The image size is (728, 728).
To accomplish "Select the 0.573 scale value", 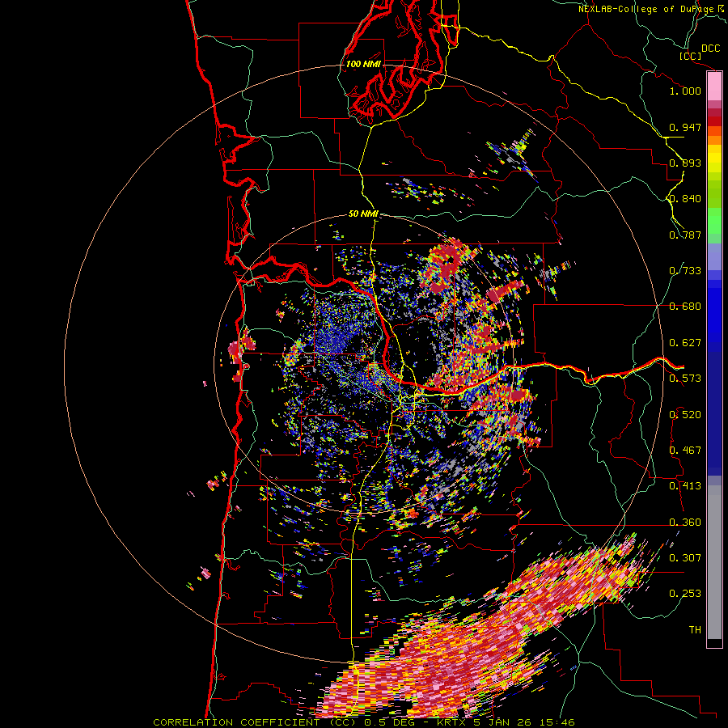I will point(685,379).
